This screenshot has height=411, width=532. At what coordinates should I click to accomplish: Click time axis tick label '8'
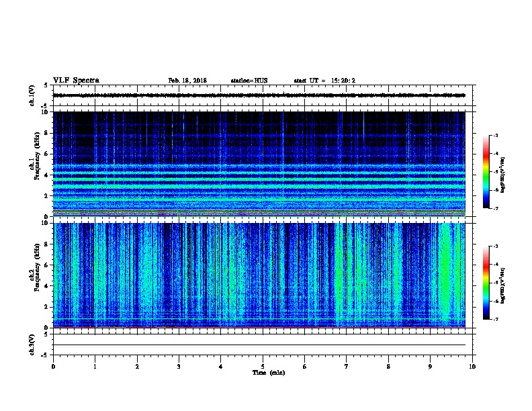coord(388,367)
